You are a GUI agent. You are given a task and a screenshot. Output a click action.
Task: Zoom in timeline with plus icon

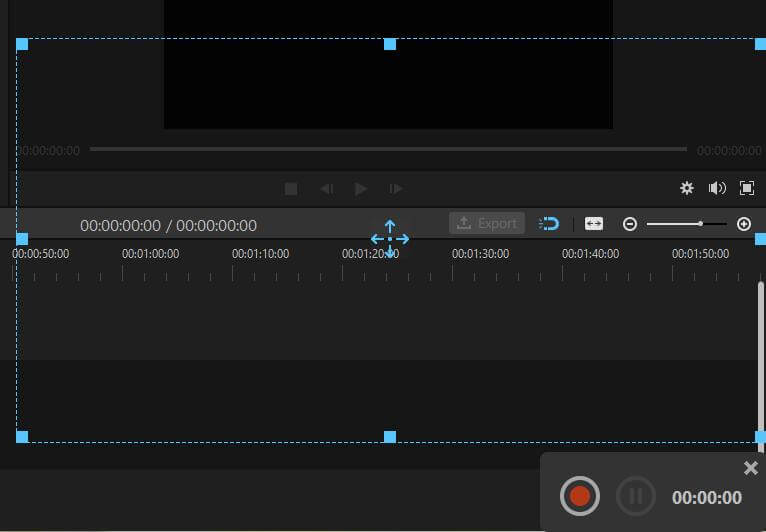click(744, 224)
